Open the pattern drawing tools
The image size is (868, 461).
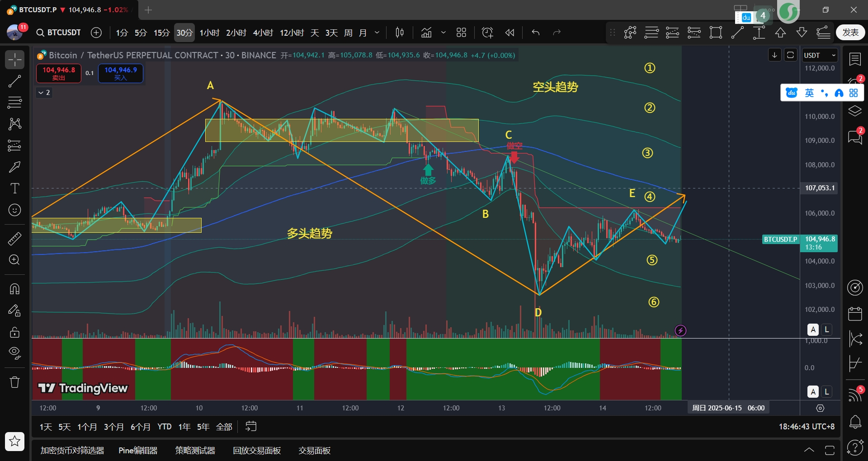14,124
